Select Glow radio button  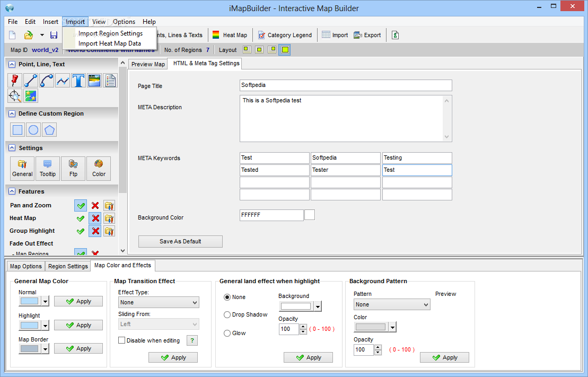tap(227, 333)
